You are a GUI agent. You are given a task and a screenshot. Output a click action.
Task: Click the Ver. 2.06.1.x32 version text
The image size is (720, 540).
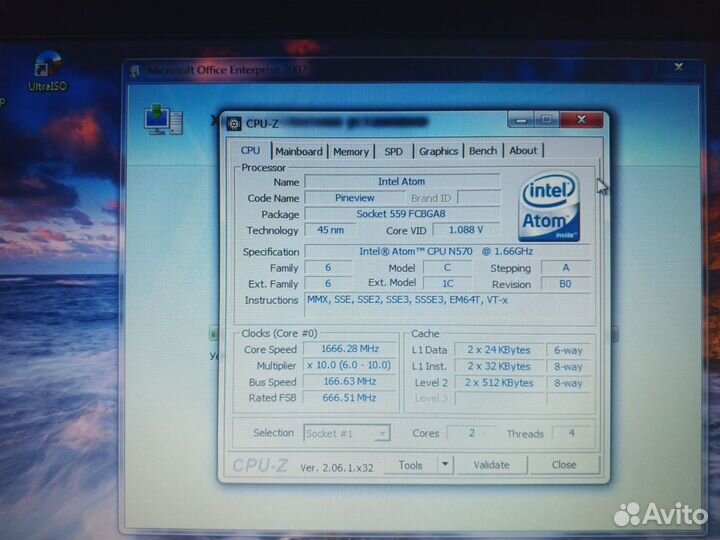coord(337,468)
